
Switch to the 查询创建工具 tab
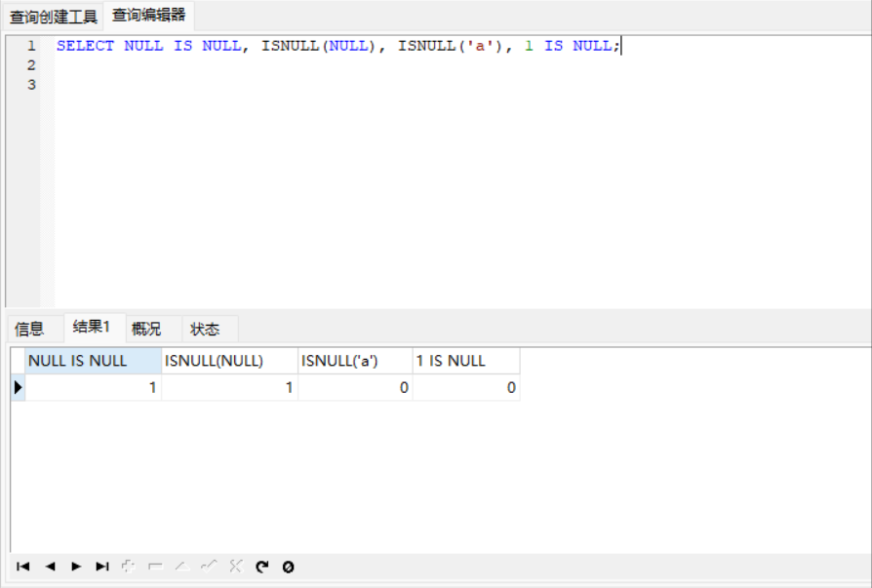click(x=54, y=17)
